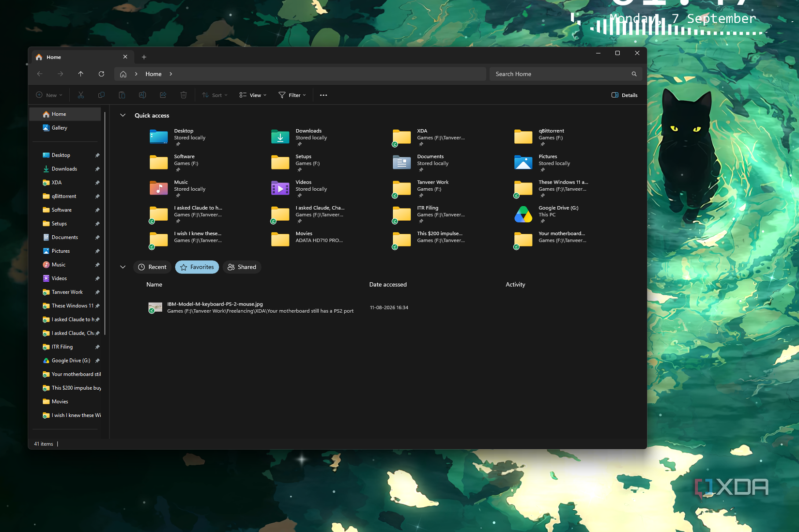Open the View dropdown
The width and height of the screenshot is (799, 532).
pyautogui.click(x=253, y=95)
